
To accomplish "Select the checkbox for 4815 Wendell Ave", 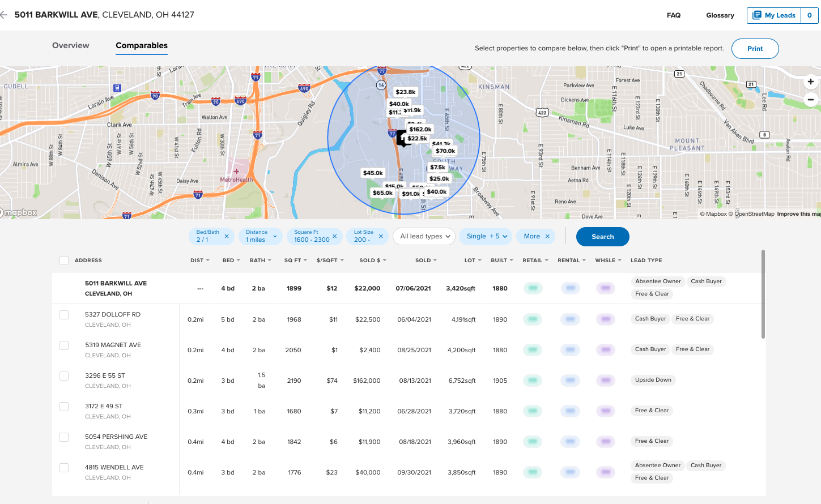I will [x=63, y=468].
